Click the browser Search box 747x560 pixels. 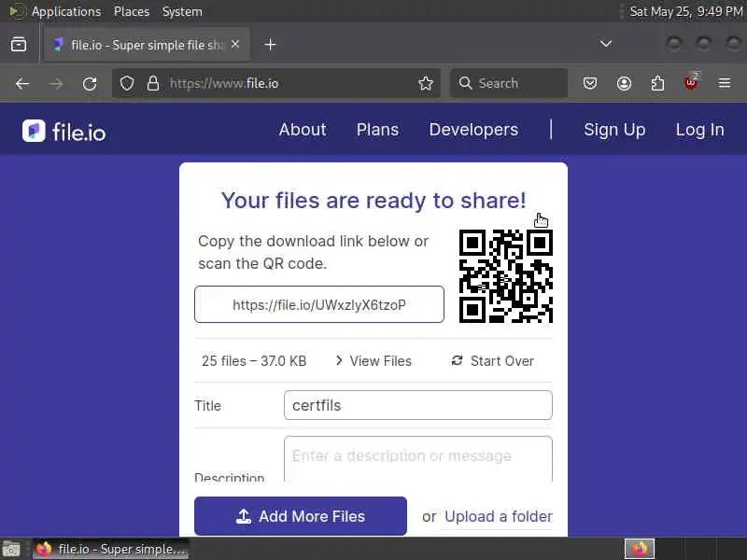click(509, 83)
